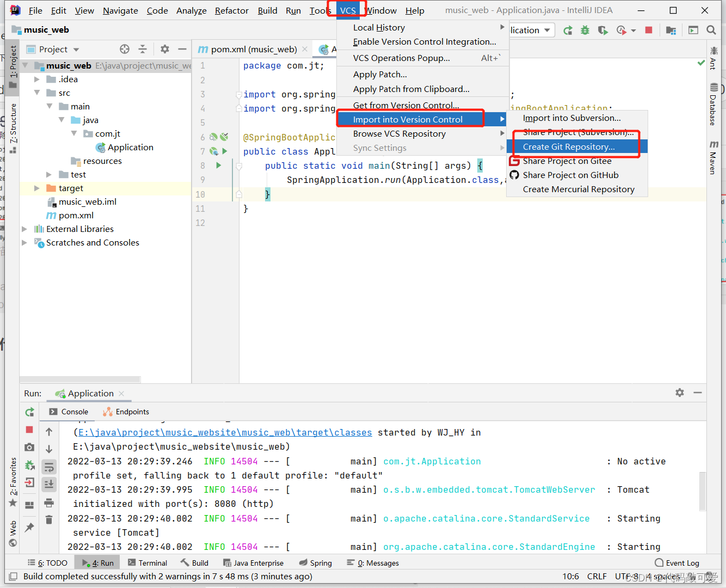Open the Maven tool window
This screenshot has width=726, height=588.
[x=713, y=158]
